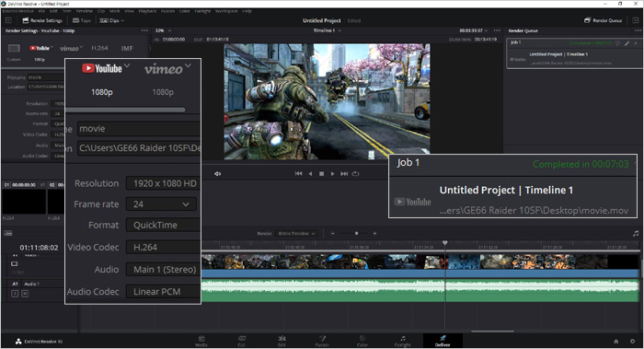Image resolution: width=644 pixels, height=349 pixels.
Task: Toggle the Clips toolbar button
Action: (x=111, y=20)
